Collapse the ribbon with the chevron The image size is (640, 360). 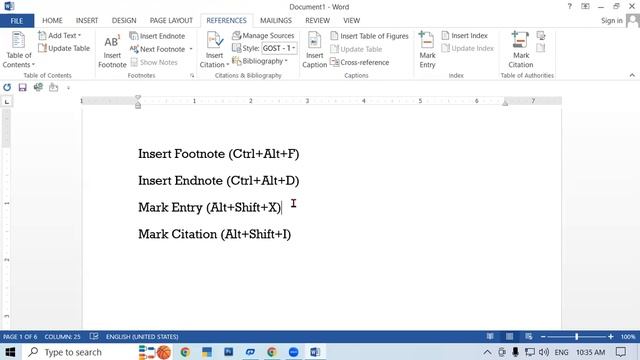pyautogui.click(x=632, y=75)
